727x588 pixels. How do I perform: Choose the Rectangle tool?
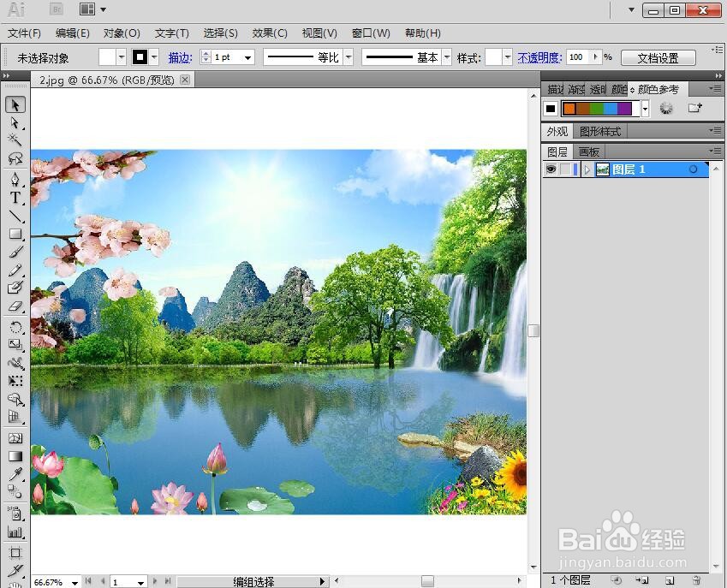pyautogui.click(x=15, y=234)
